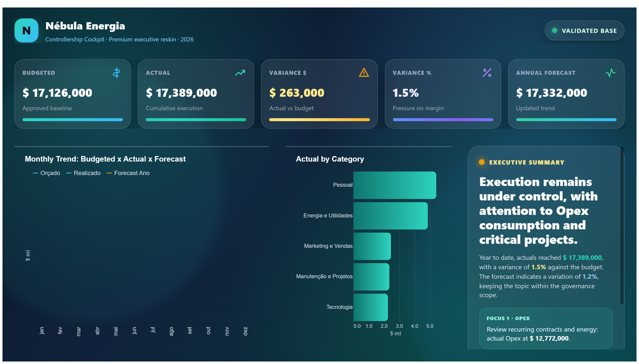Click the Pessoal category label

pos(343,185)
